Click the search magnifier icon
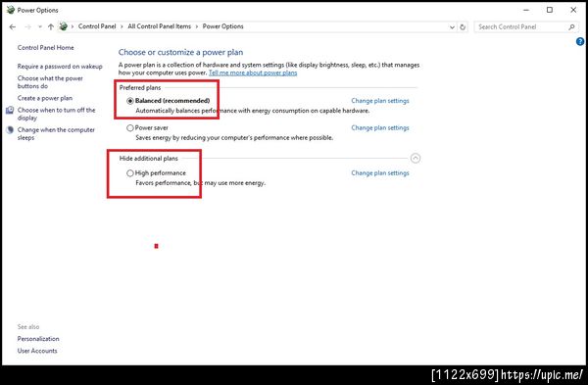The width and height of the screenshot is (588, 385). [x=571, y=26]
